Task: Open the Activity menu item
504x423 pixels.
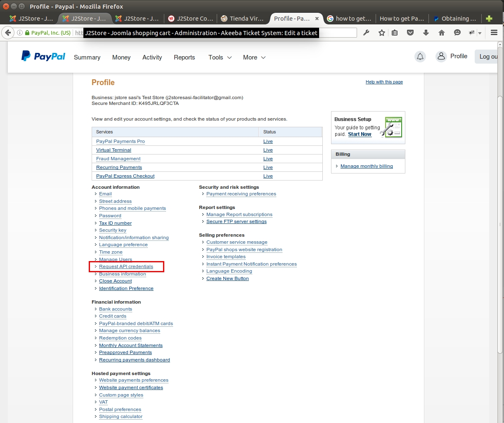Action: 152,57
